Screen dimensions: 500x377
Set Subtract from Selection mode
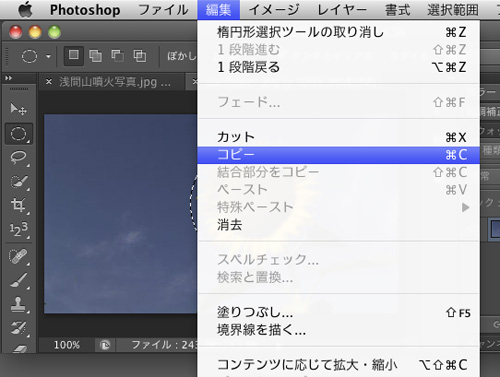tap(117, 56)
